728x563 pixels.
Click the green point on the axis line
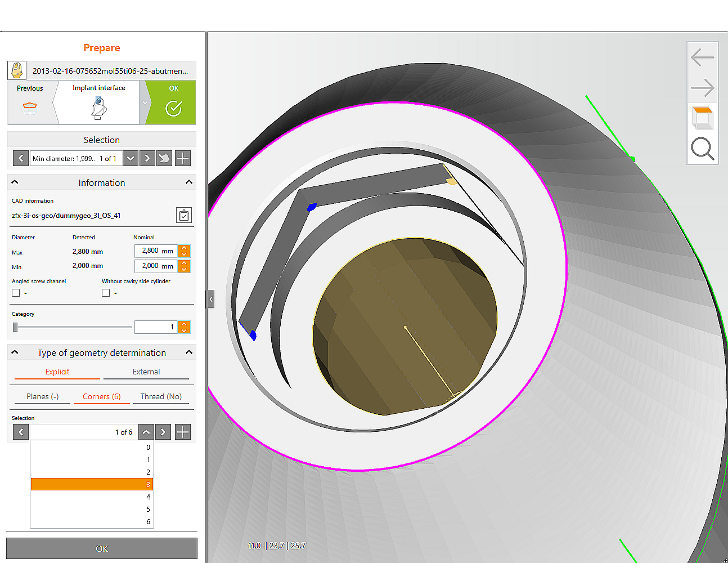(632, 159)
